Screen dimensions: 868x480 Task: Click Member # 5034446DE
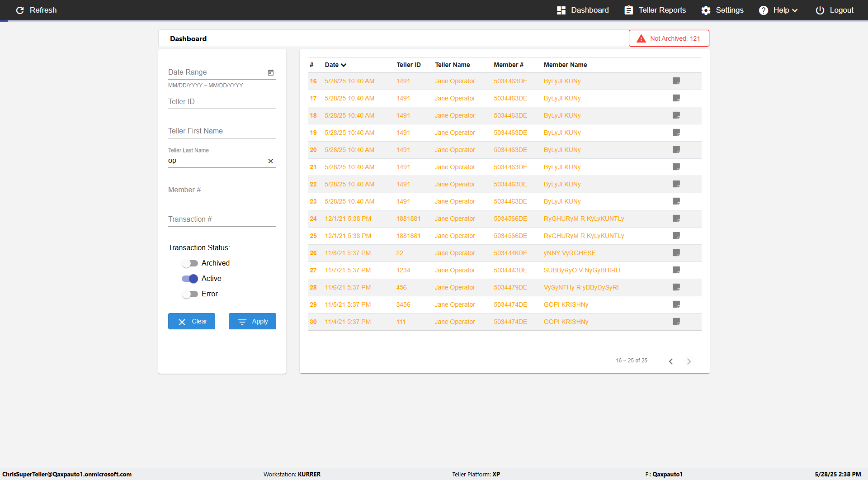click(510, 253)
